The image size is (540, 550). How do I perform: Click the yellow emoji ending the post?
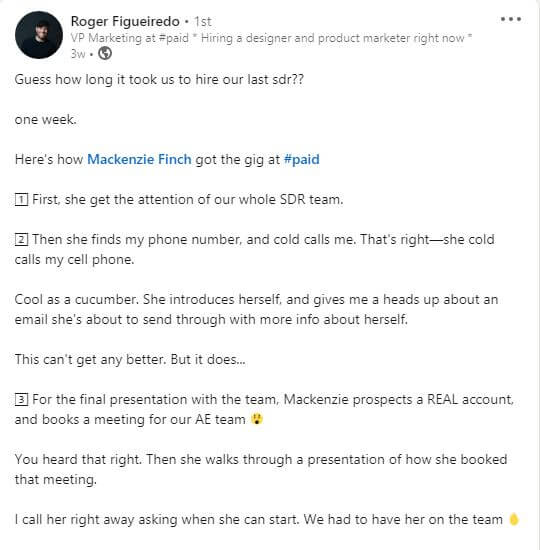tap(514, 519)
